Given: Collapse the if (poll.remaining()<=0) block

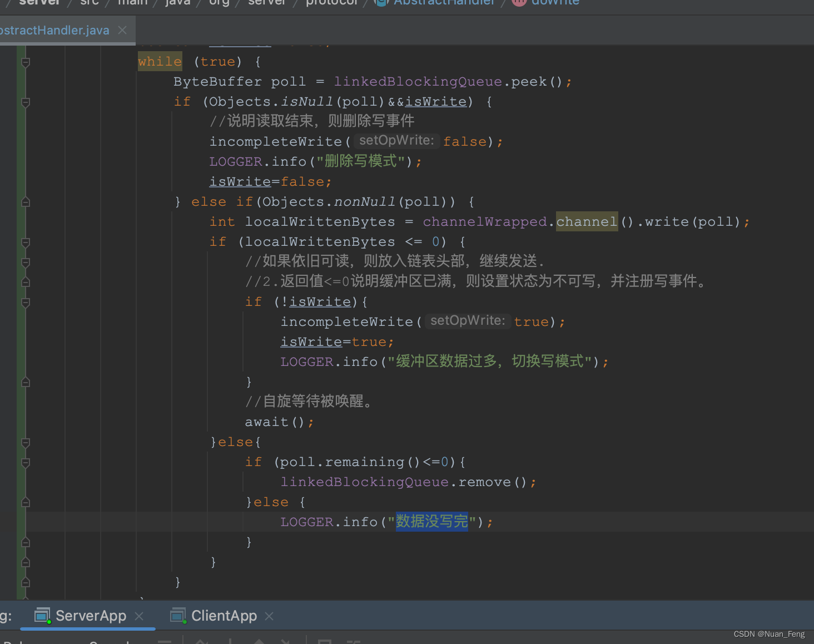Looking at the screenshot, I should click(26, 463).
